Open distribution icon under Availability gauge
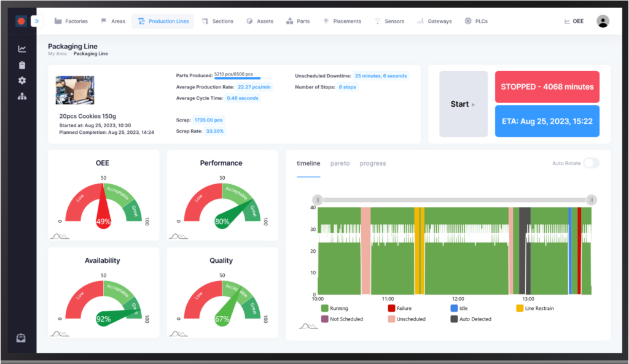 tap(60, 334)
